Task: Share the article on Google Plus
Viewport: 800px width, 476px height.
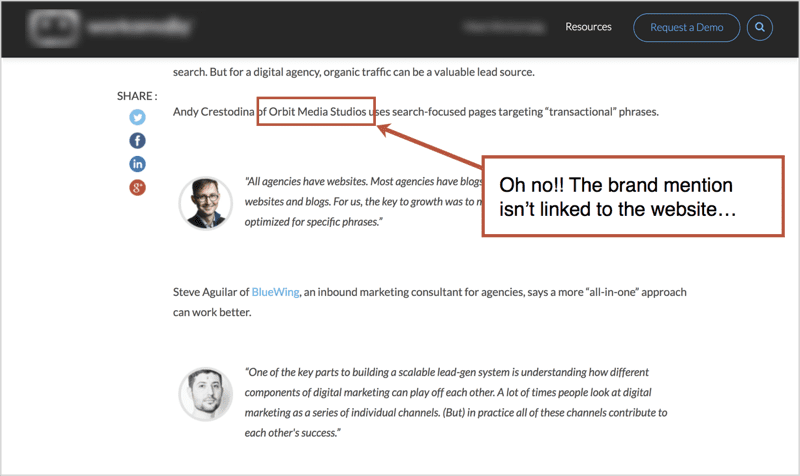Action: tap(137, 187)
